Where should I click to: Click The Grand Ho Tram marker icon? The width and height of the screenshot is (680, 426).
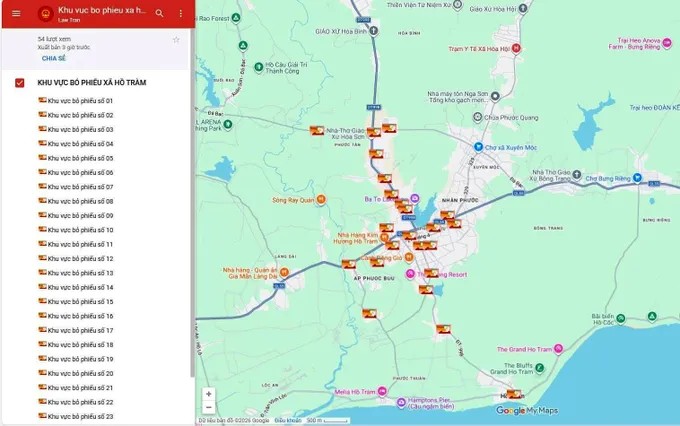(x=557, y=349)
